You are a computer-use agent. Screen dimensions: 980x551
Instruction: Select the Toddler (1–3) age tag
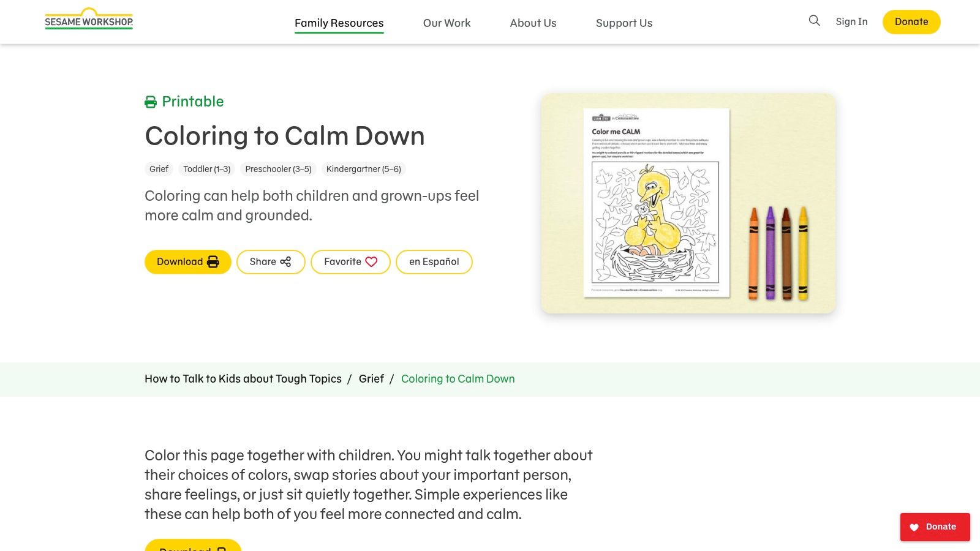206,169
